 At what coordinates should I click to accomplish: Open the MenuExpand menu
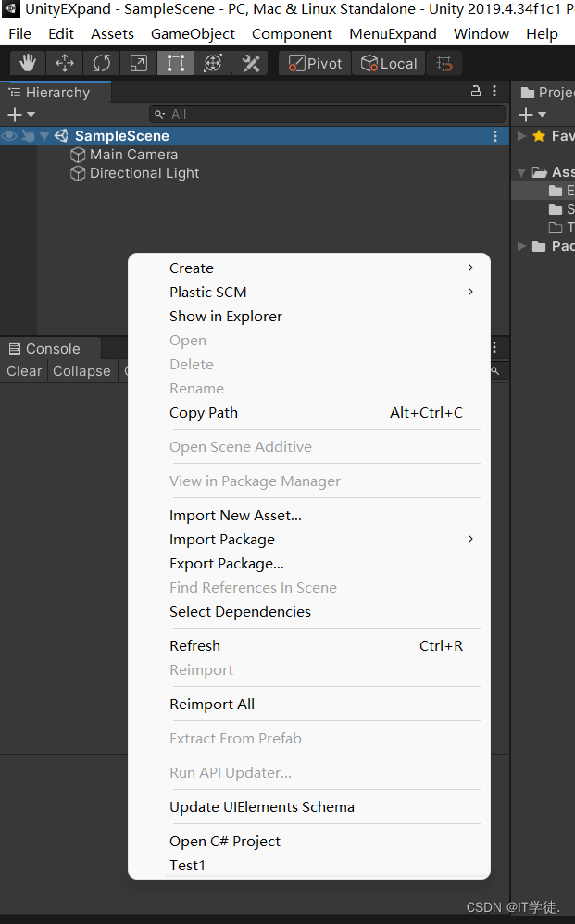click(393, 34)
